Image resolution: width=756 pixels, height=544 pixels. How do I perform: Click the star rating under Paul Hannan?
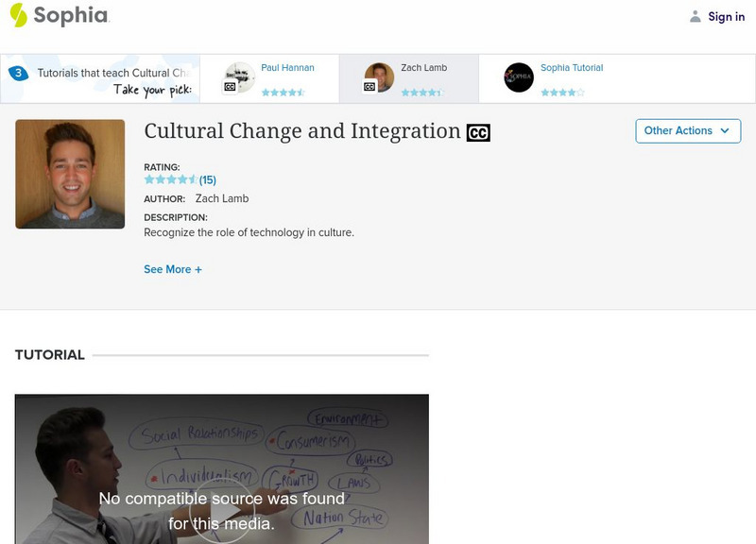click(283, 93)
